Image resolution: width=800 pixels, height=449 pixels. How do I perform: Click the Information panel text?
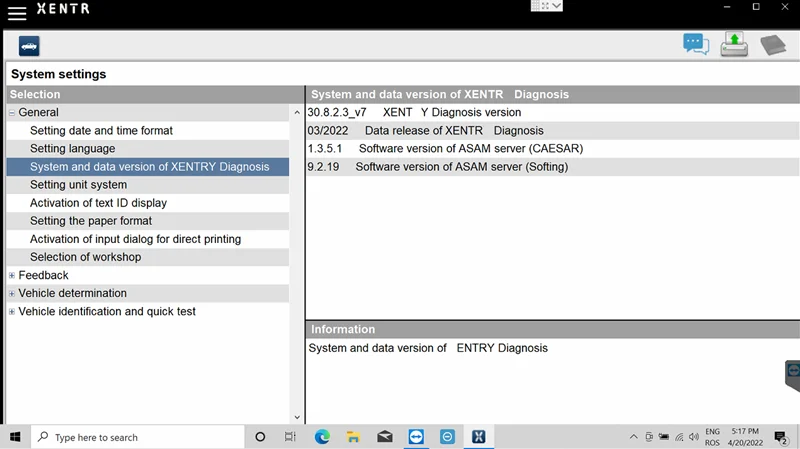[x=428, y=348]
